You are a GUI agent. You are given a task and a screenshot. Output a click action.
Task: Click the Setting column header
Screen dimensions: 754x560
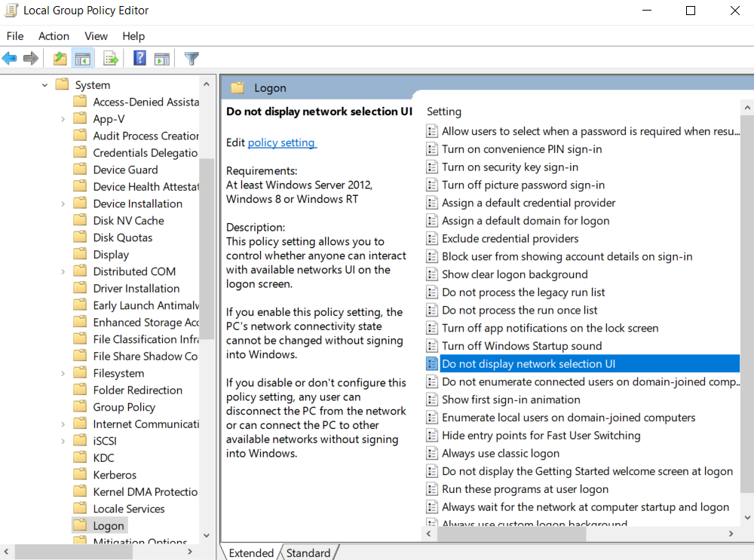(444, 112)
